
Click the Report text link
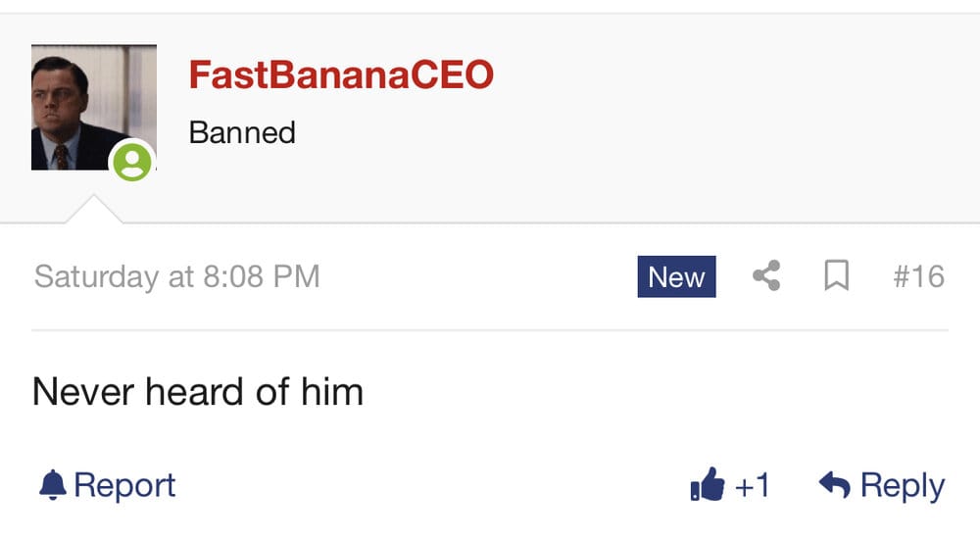[x=124, y=485]
